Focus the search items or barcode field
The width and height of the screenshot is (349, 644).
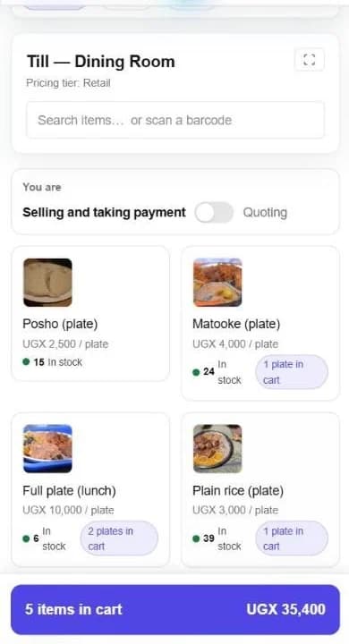pyautogui.click(x=175, y=120)
